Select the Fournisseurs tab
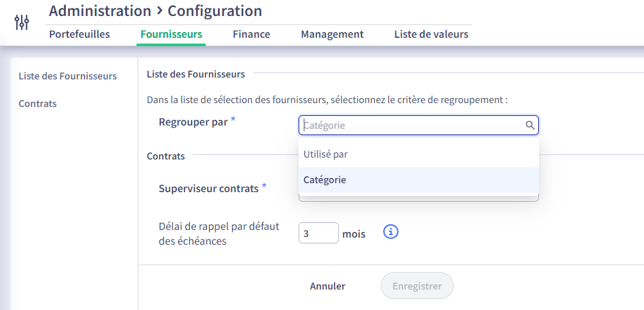 [x=171, y=34]
